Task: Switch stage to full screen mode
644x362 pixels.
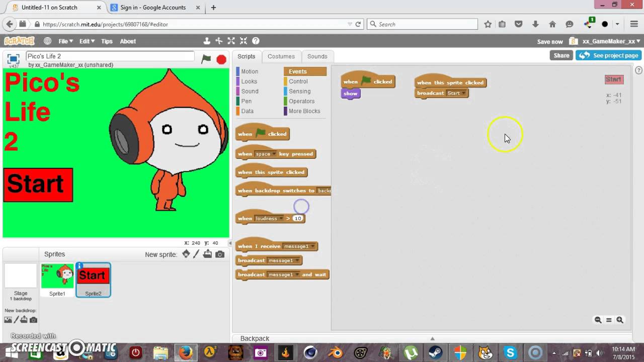Action: pos(13,58)
